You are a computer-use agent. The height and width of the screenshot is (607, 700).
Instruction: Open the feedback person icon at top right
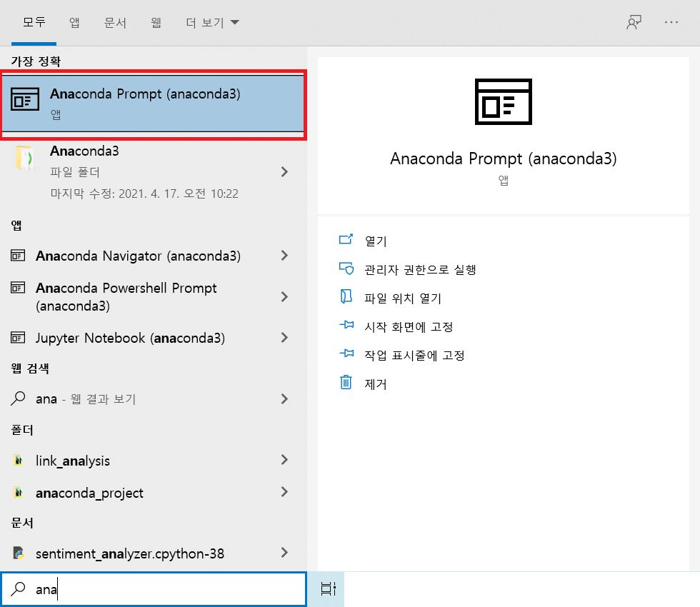pyautogui.click(x=634, y=22)
